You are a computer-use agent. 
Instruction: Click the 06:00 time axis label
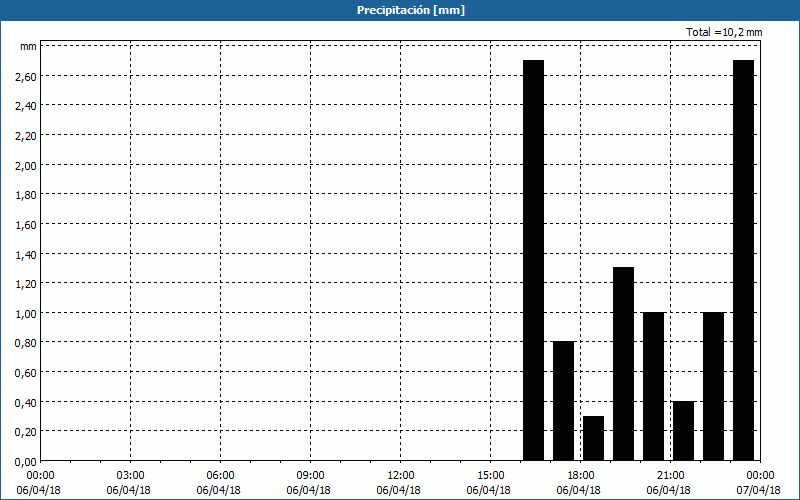221,476
